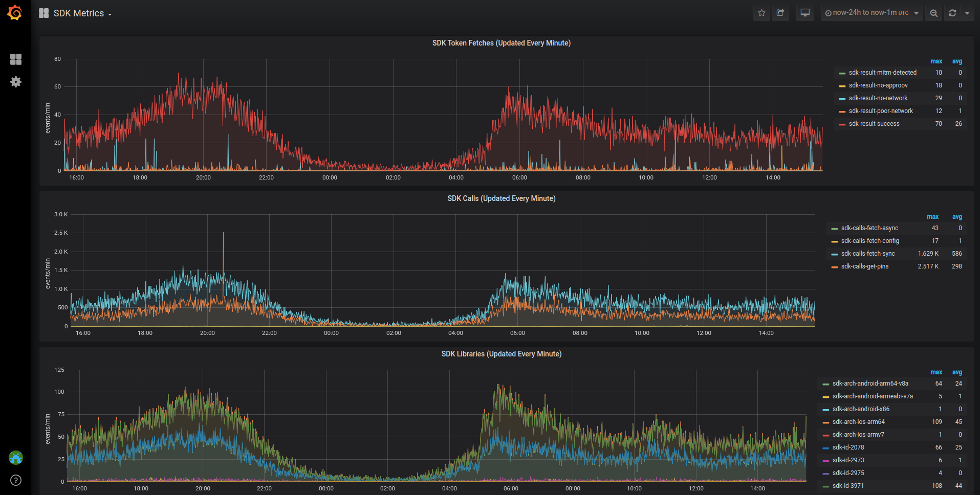Expand the refresh interval dropdown arrow
This screenshot has height=495, width=980.
pos(967,13)
